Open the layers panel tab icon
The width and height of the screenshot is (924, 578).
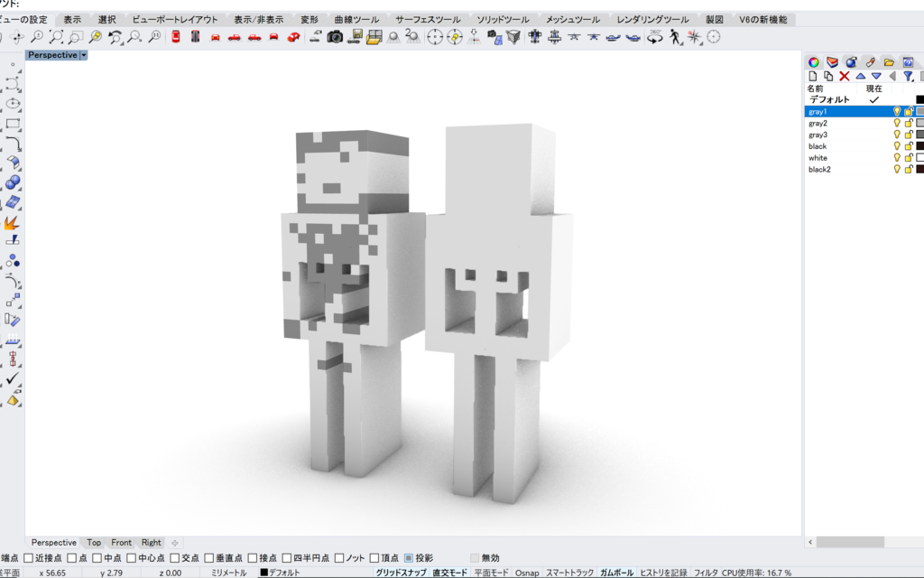tap(832, 62)
